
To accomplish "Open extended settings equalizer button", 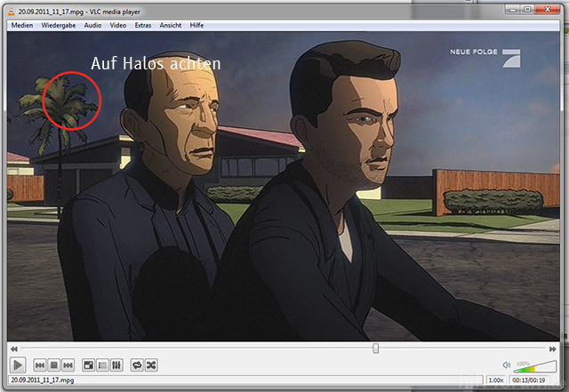I will coord(116,365).
